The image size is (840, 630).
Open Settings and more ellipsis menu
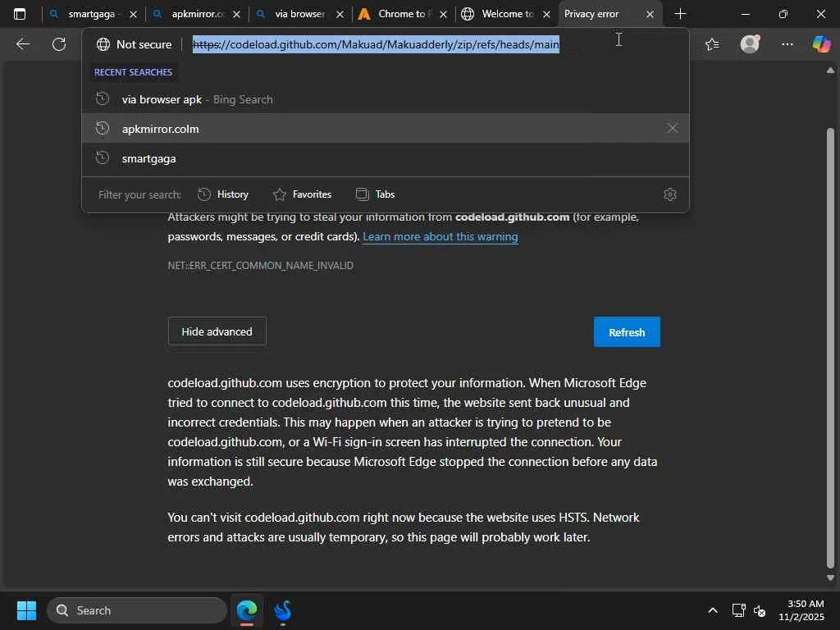tap(787, 44)
